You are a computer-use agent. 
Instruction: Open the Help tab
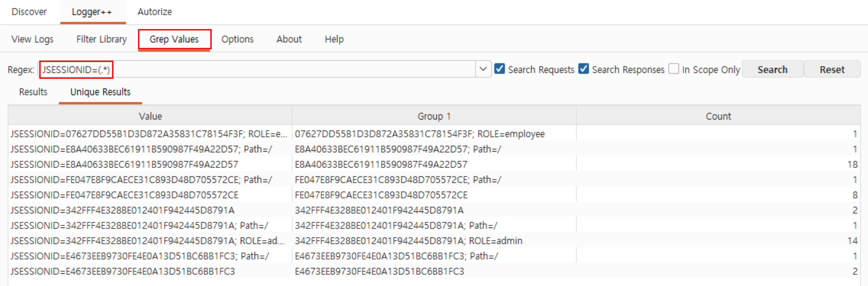click(x=334, y=39)
